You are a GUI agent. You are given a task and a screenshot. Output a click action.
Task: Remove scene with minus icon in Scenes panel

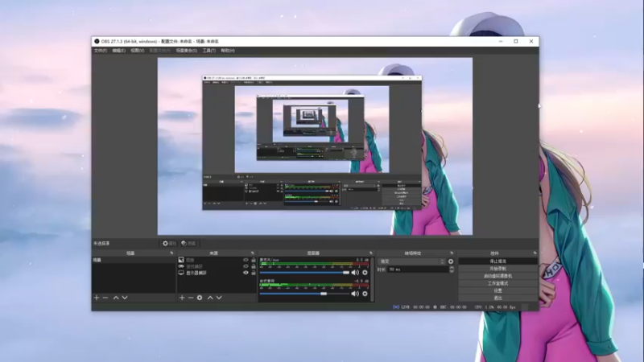click(x=105, y=298)
